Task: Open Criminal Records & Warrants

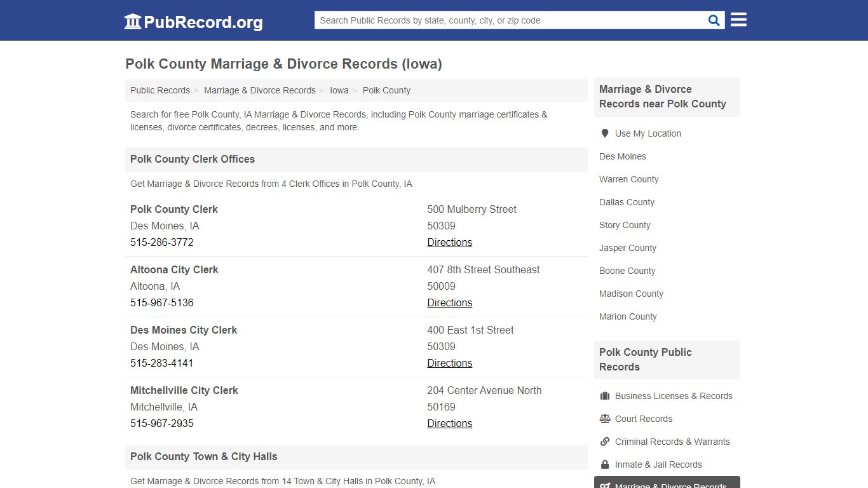Action: point(672,442)
